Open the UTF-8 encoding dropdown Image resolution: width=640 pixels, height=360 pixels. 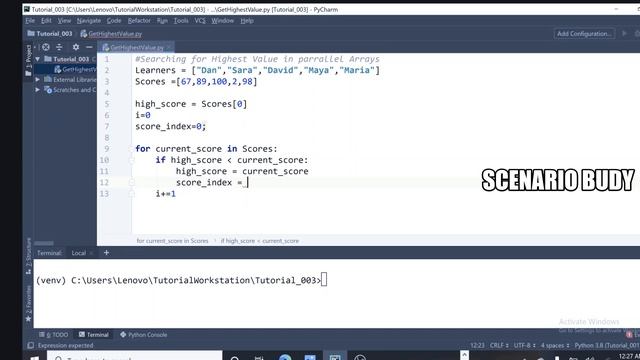524,346
